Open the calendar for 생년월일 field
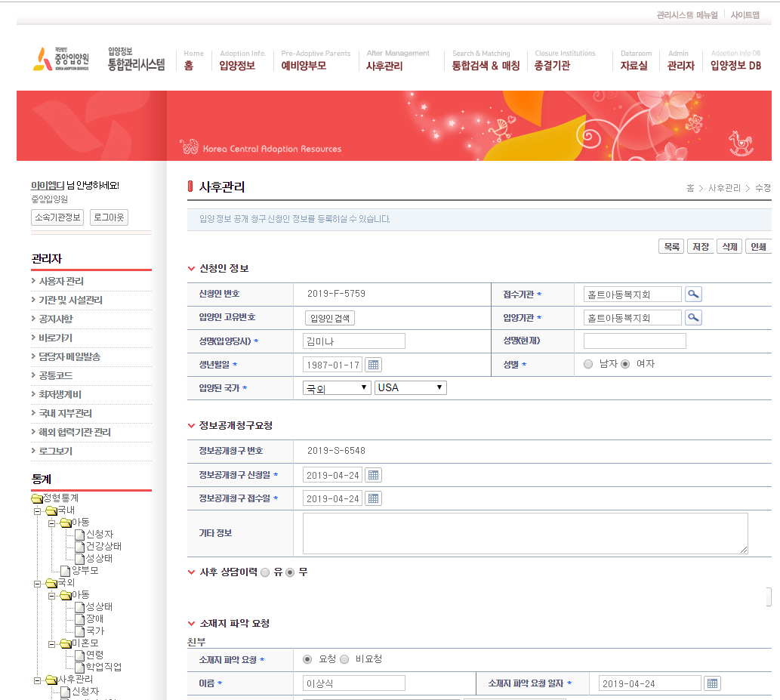 [373, 365]
